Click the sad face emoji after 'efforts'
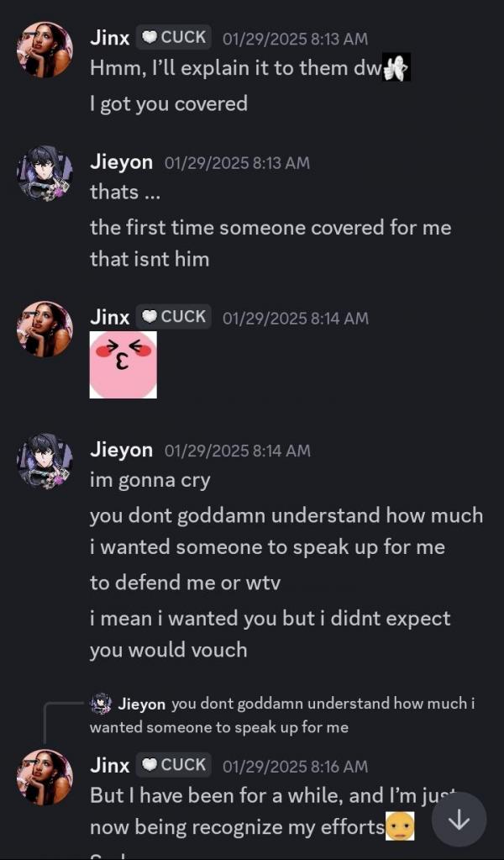 coord(400,826)
